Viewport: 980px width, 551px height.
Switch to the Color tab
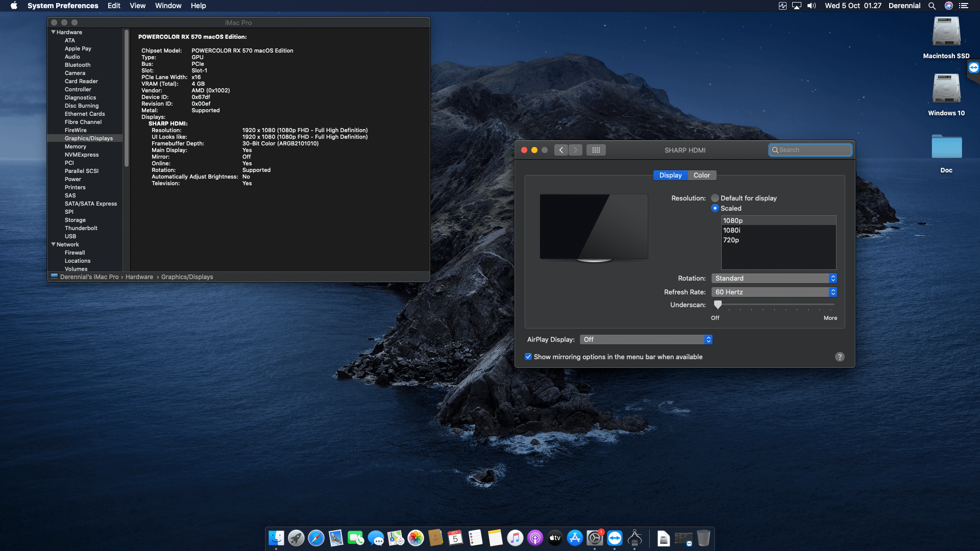point(701,175)
